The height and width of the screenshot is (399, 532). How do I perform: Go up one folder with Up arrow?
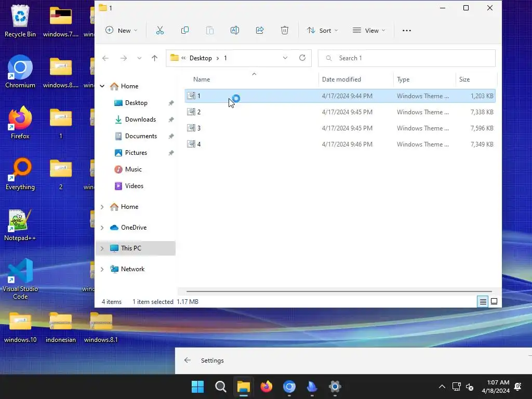point(154,58)
